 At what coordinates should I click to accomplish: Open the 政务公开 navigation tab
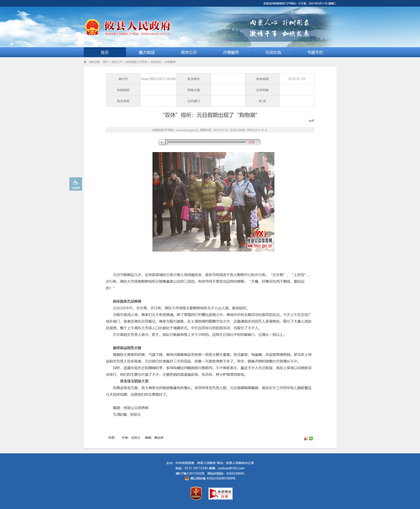click(189, 53)
